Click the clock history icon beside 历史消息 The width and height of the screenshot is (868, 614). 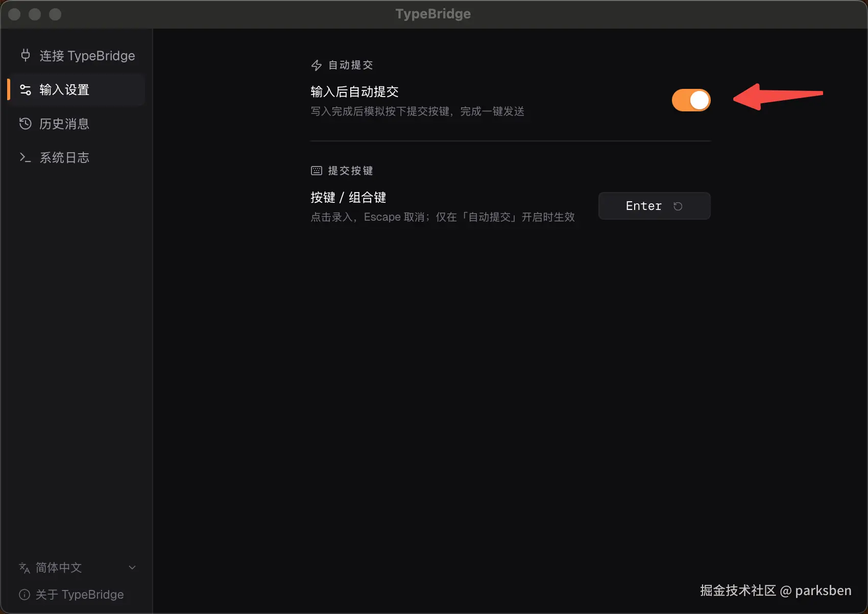coord(26,124)
